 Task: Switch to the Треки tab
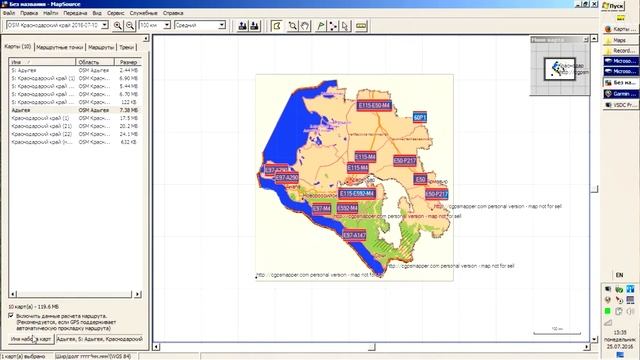click(126, 47)
